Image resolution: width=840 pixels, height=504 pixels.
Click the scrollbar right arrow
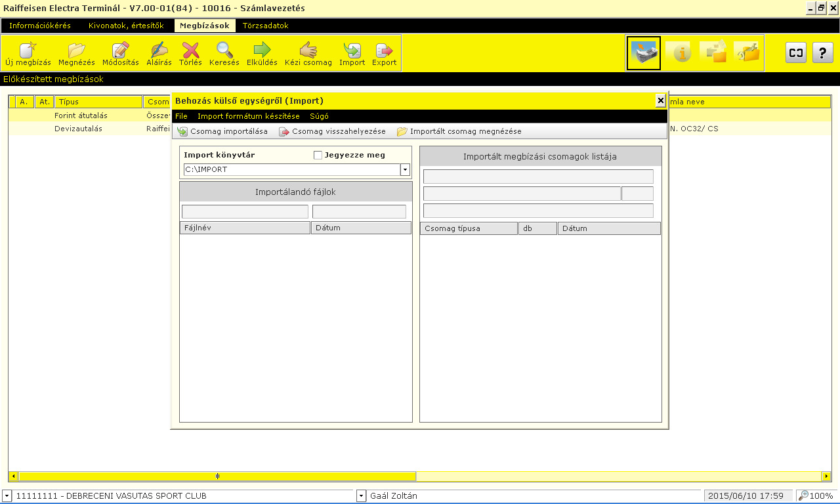click(x=826, y=476)
